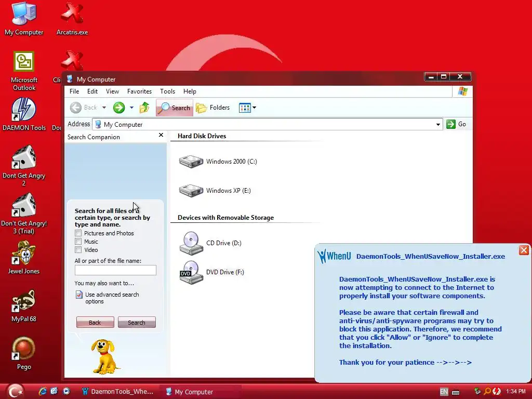Check the Pictures and Photos checkbox
Viewport: 532px width, 399px height.
point(78,233)
